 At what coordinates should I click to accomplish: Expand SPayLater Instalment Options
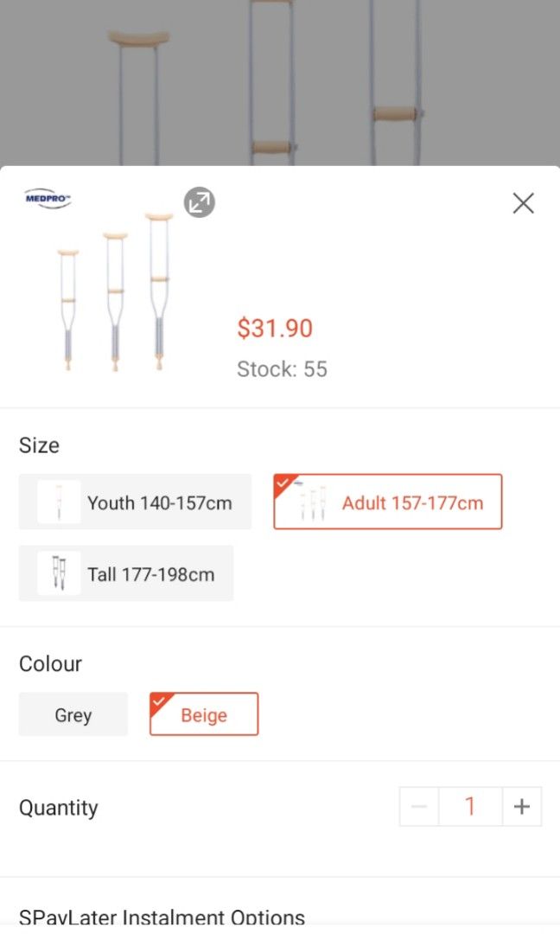[161, 917]
